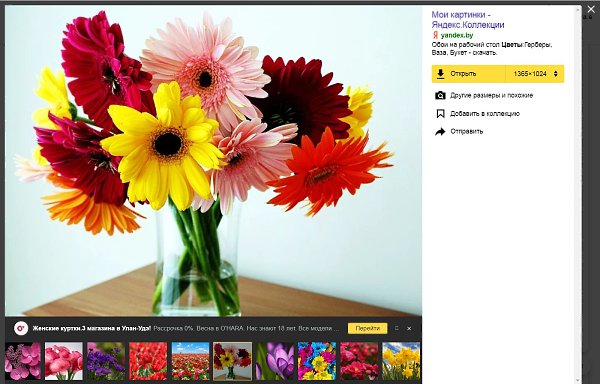Click the Перейти button on the ad banner
This screenshot has height=384, width=600.
click(x=367, y=328)
